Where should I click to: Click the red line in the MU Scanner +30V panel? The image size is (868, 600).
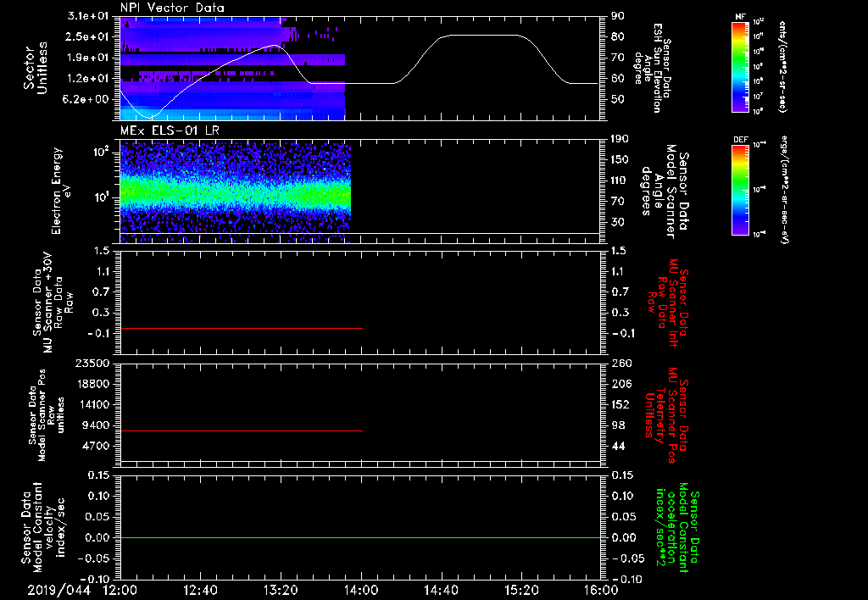[x=242, y=328]
